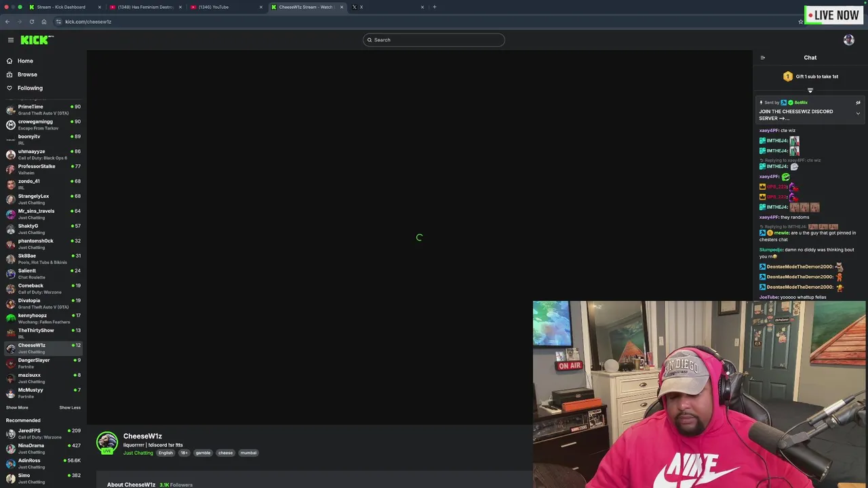Close the (1346) YouTube browser tab

pyautogui.click(x=261, y=7)
